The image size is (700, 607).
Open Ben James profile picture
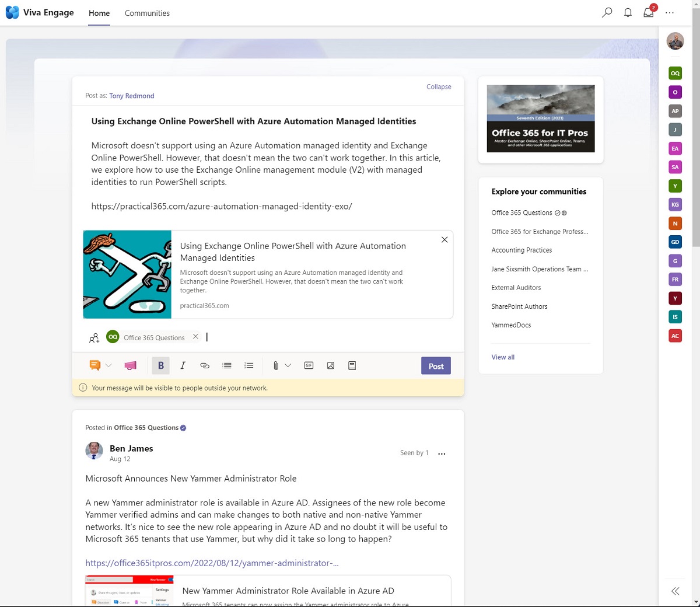tap(94, 451)
